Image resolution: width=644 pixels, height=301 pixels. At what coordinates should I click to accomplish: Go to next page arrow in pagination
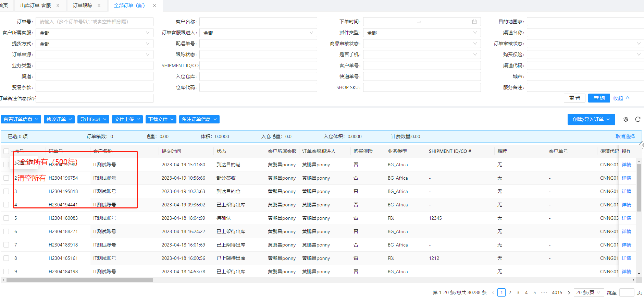[569, 292]
